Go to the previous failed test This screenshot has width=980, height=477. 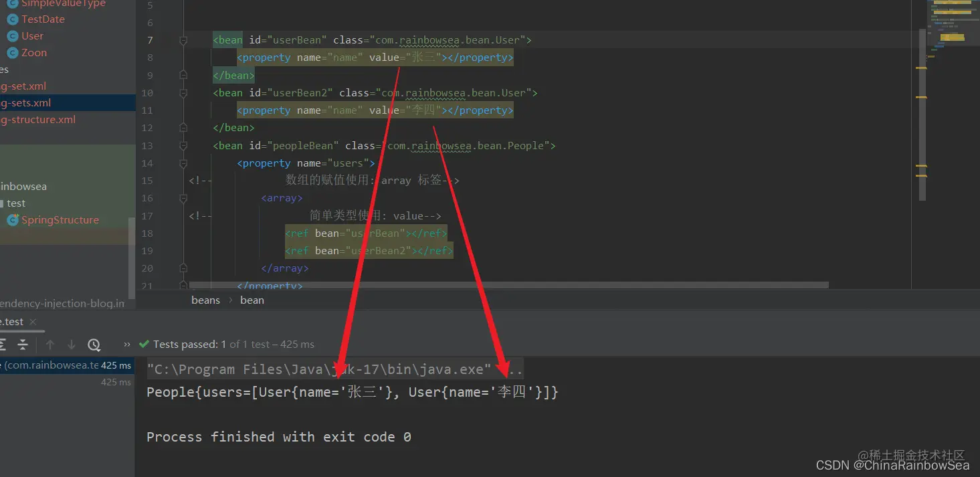50,345
